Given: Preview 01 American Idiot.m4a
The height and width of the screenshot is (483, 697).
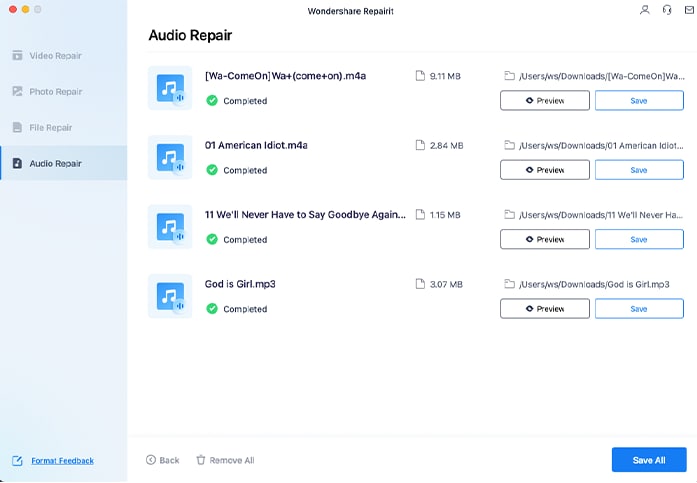Looking at the screenshot, I should [545, 170].
